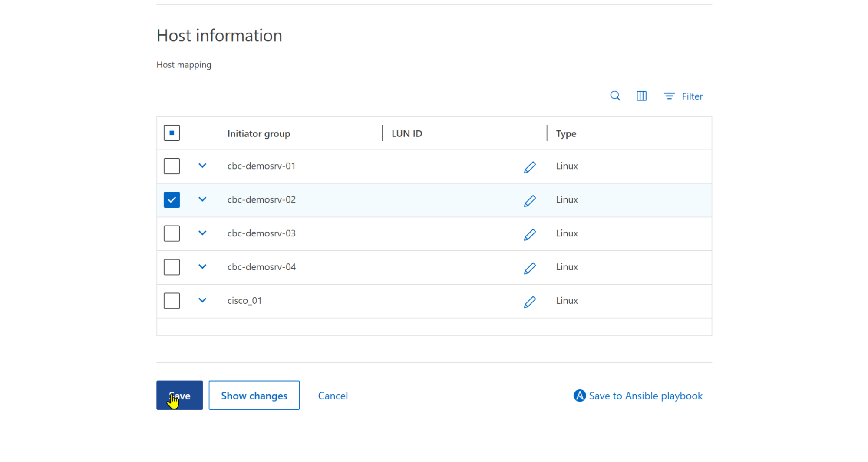
Task: Open the search icon above host table
Action: (x=615, y=96)
